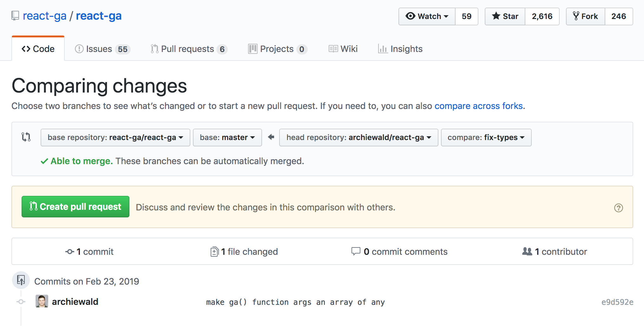Viewport: 644px width, 334px height.
Task: Jump to the 1 file changed section
Action: click(x=244, y=252)
